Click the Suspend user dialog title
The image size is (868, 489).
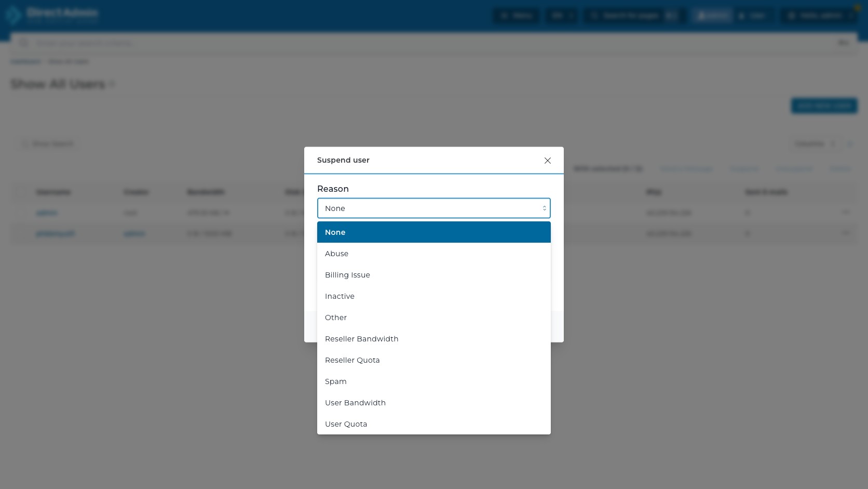343,160
